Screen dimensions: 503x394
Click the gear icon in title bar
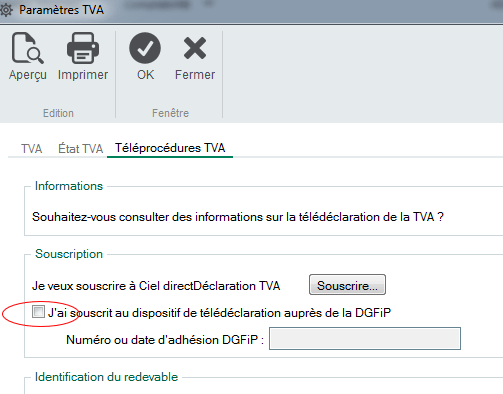pos(6,10)
